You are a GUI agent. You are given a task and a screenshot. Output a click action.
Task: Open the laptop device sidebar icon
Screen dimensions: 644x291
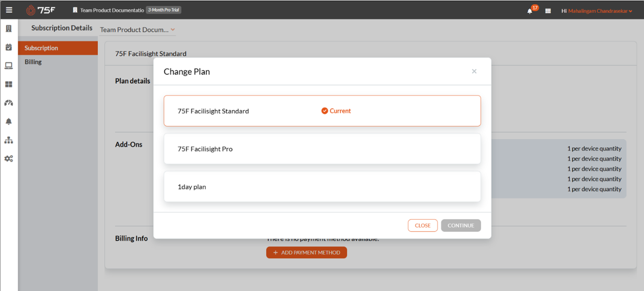[9, 66]
